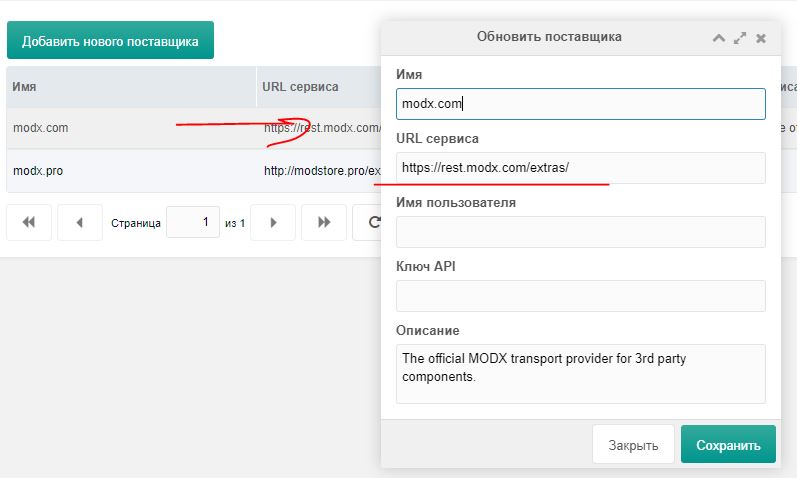This screenshot has width=797, height=478.
Task: Close the dialog with the X icon
Action: click(x=761, y=38)
